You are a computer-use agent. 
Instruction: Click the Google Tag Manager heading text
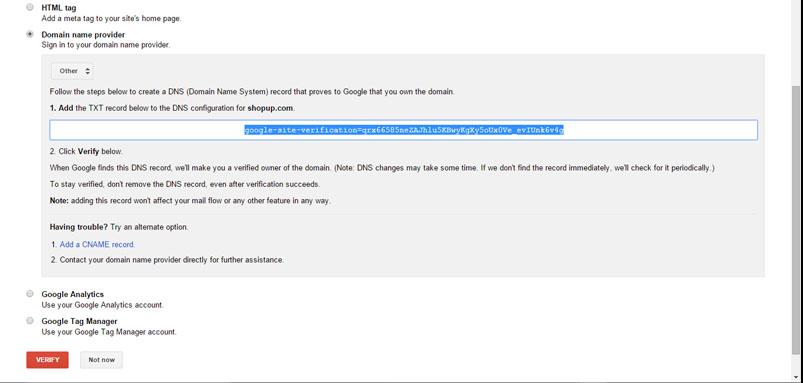(x=79, y=321)
